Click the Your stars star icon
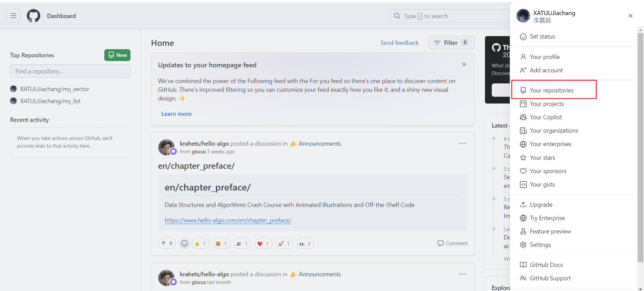644x291 pixels. click(523, 158)
